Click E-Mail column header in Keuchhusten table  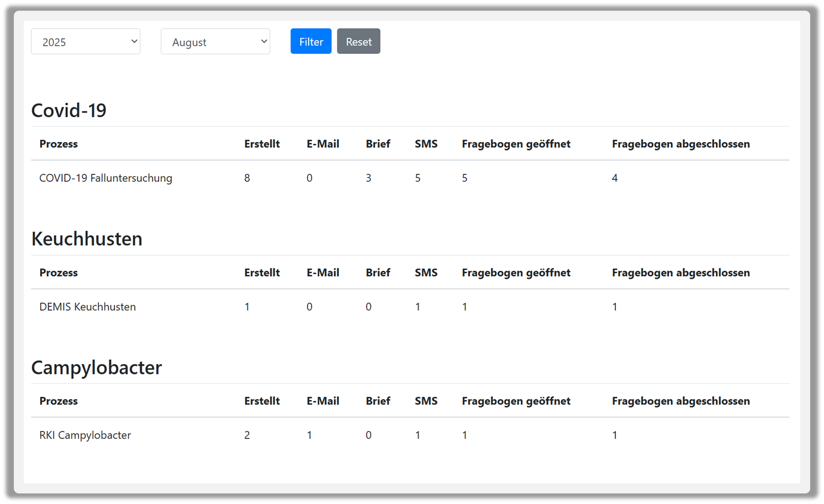tap(322, 273)
